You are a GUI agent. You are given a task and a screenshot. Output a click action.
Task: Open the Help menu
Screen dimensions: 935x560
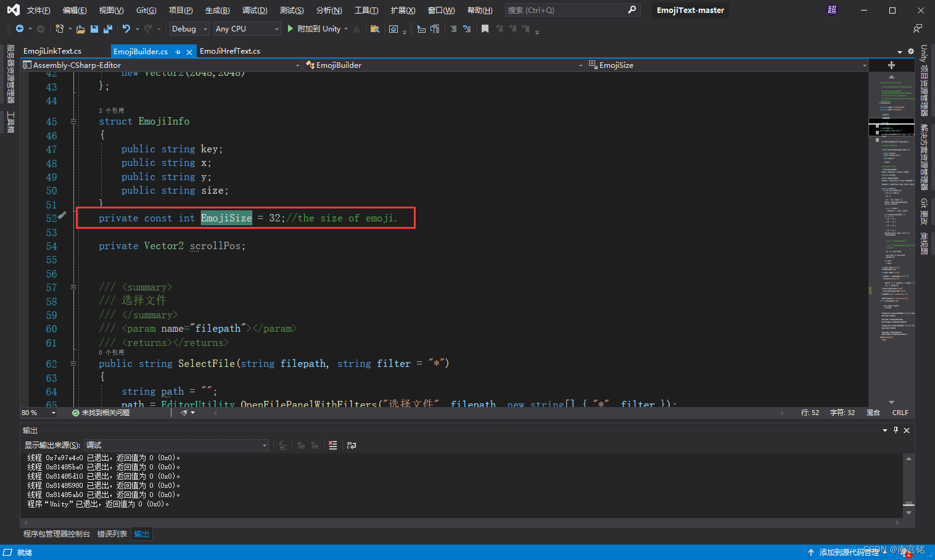[x=480, y=10]
